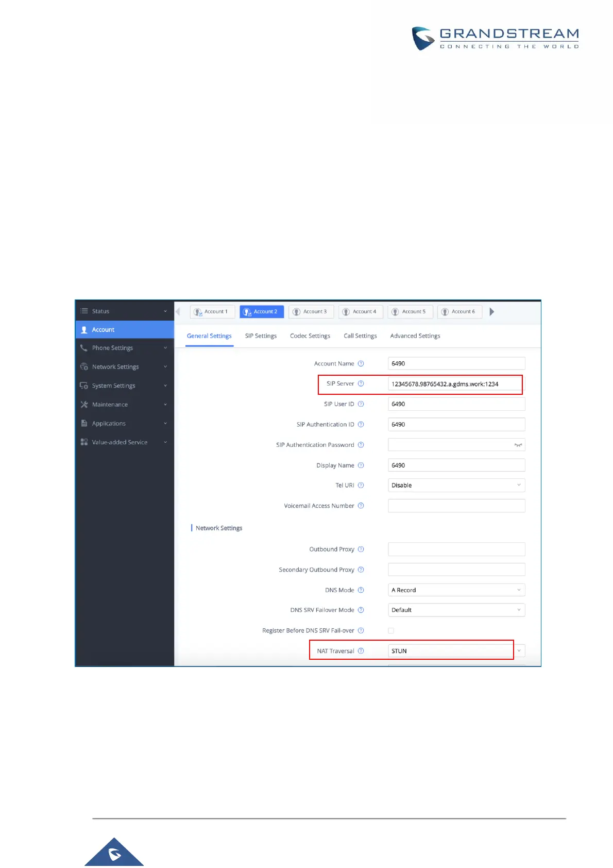Click the Account Name input field
Image resolution: width=613 pixels, height=868 pixels.
tap(456, 363)
